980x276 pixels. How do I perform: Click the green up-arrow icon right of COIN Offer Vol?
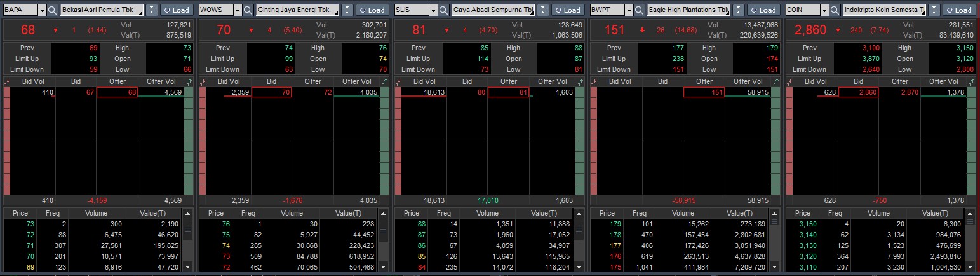coord(971,81)
